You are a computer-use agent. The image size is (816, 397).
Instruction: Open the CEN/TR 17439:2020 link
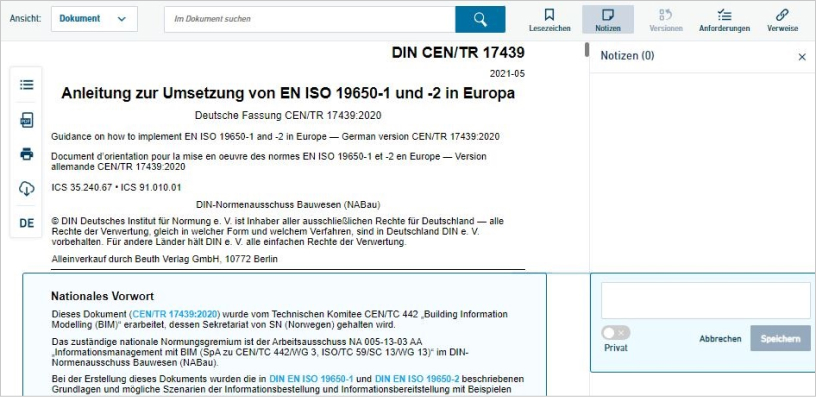174,314
